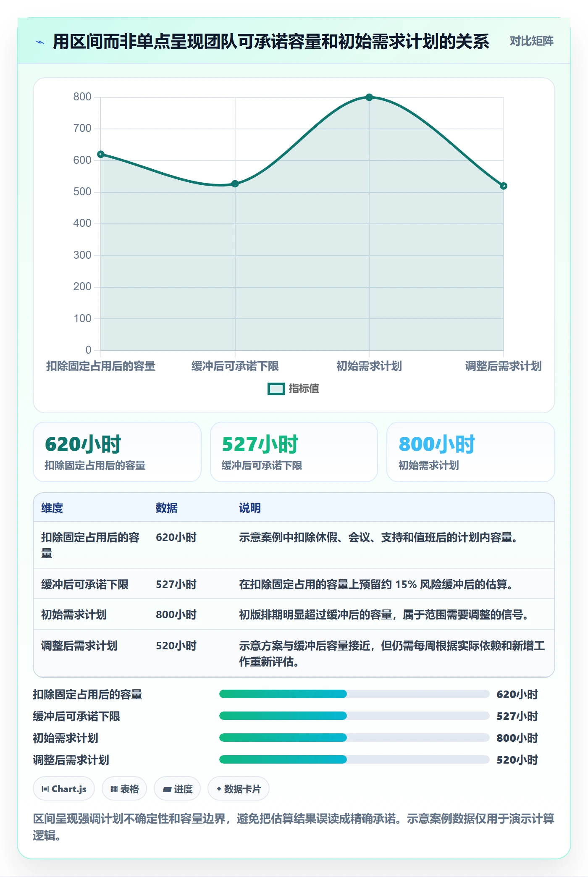Screen dimensions: 588x877
Task: Click the progress bar for 初始需求计划
Action: click(x=354, y=738)
